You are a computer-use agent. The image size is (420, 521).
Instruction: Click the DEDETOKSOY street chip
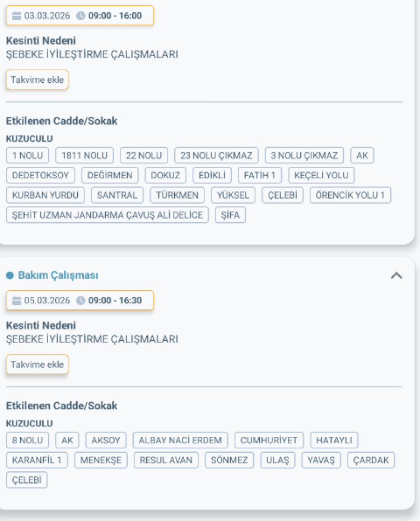coord(40,175)
